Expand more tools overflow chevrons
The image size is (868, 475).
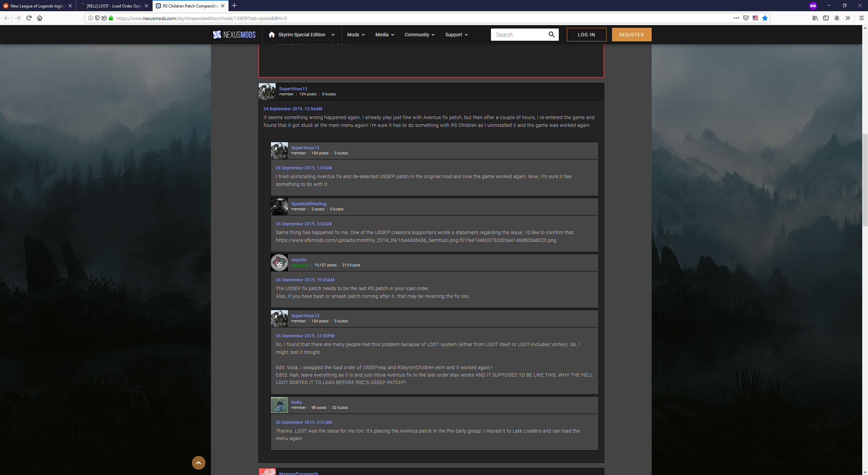point(848,18)
